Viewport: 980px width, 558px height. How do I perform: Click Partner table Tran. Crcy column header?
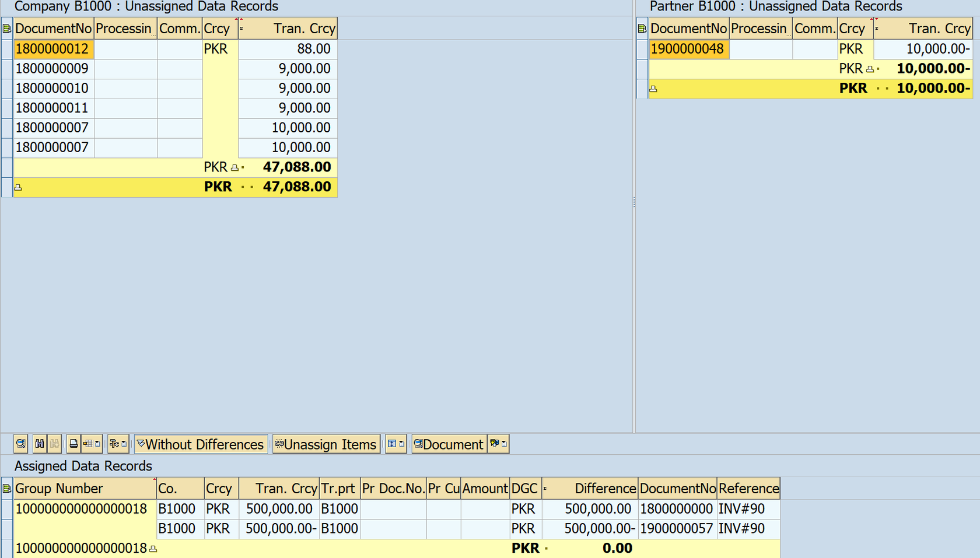(923, 29)
